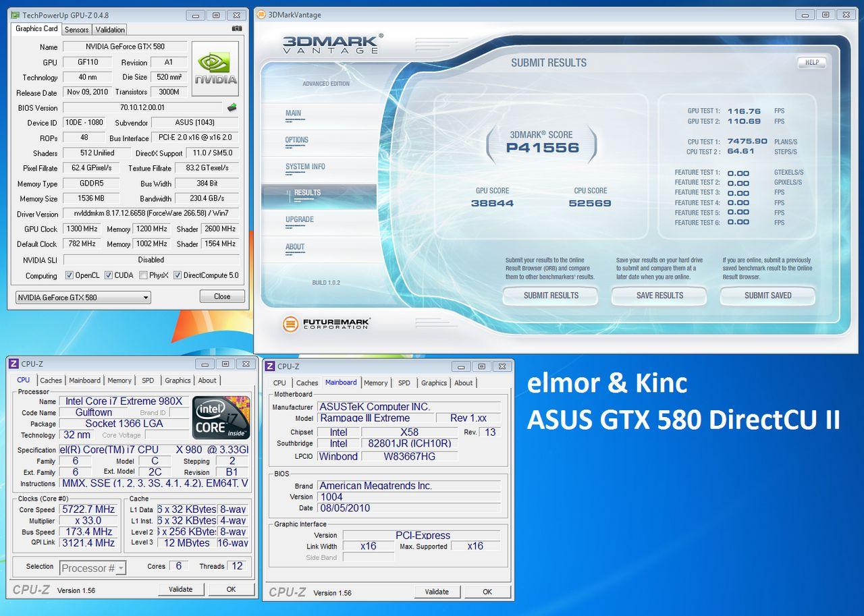Click the BIOS Version field 70.10.12.00.01
This screenshot has width=864, height=616.
[x=142, y=107]
